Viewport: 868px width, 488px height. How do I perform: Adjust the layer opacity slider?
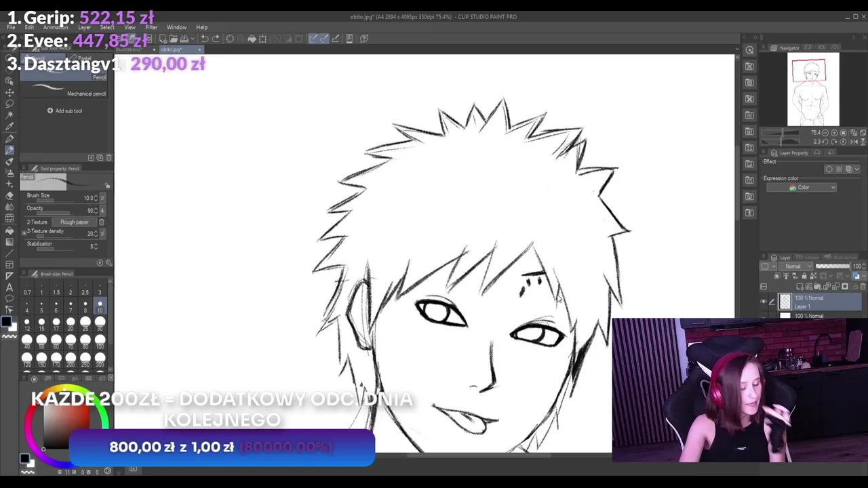[833, 266]
